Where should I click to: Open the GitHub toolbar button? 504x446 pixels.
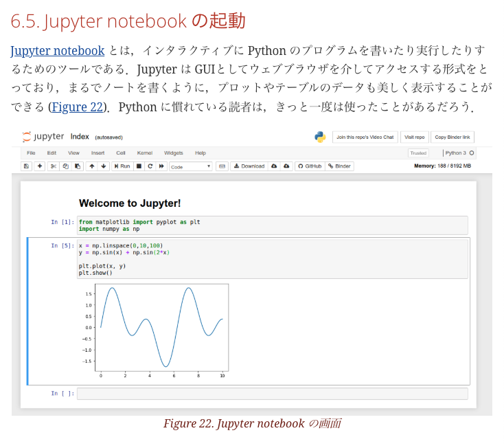click(x=310, y=166)
